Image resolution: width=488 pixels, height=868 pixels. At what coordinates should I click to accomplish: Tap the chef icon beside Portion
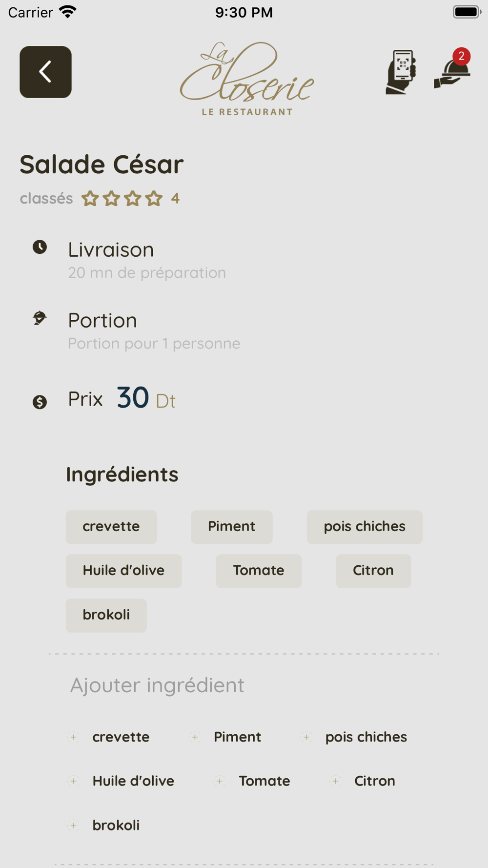[x=40, y=318]
